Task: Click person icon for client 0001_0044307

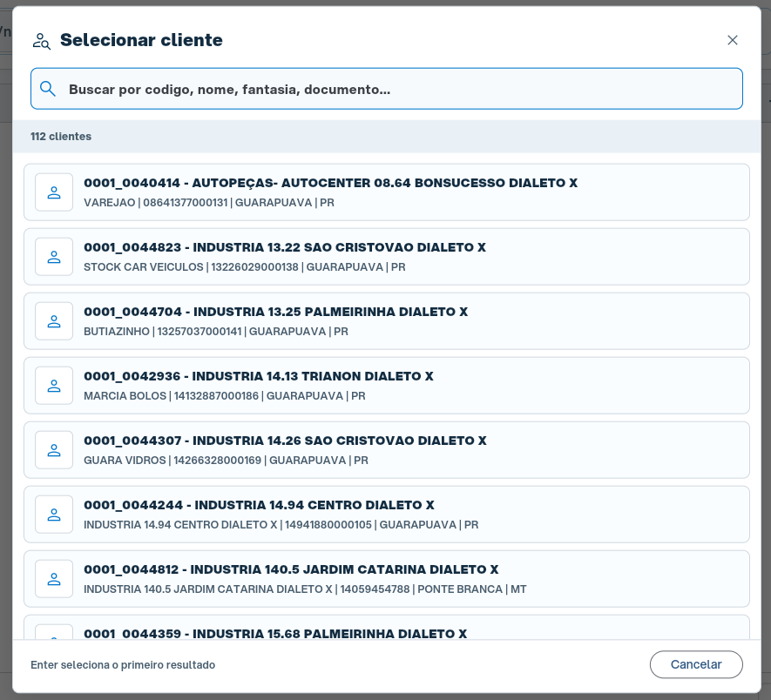Action: (x=54, y=450)
